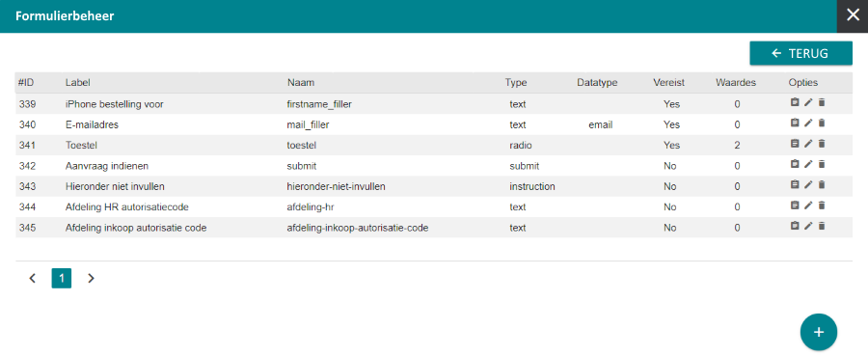The height and width of the screenshot is (356, 868).
Task: Edit the E-mailadres field with pencil icon
Action: (x=808, y=123)
